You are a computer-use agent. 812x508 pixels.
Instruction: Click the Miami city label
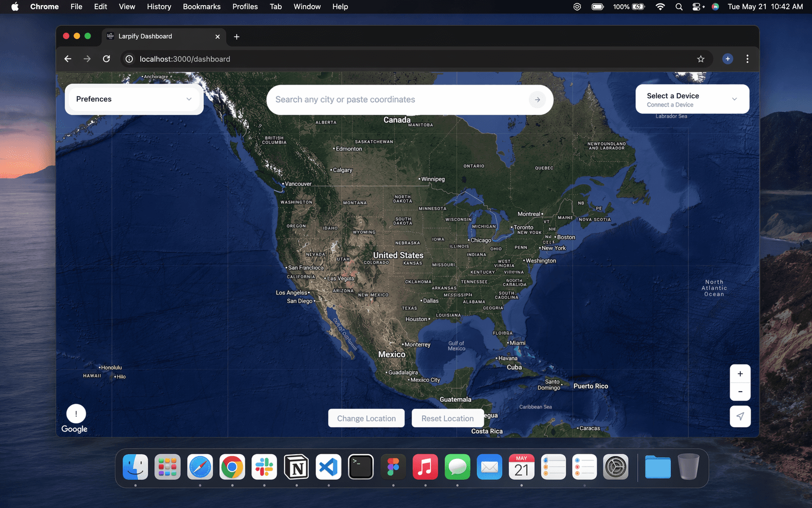[517, 343]
